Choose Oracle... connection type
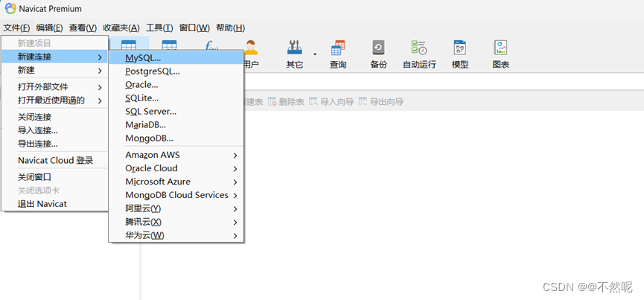644x300 pixels. (176, 85)
